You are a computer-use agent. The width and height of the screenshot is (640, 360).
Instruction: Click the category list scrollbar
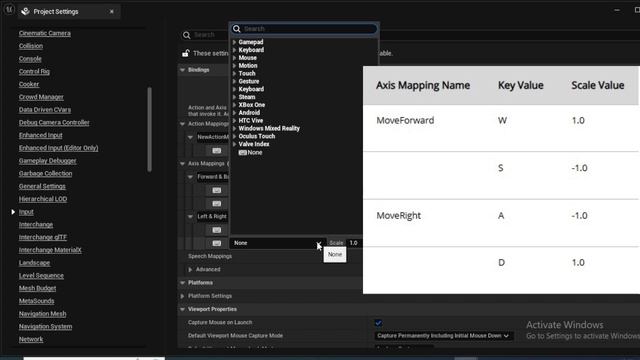(149, 129)
